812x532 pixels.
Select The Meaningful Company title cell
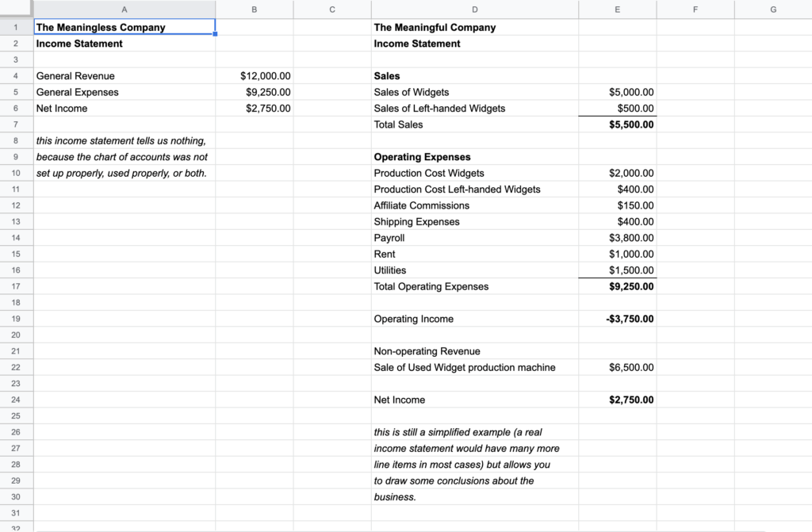475,27
